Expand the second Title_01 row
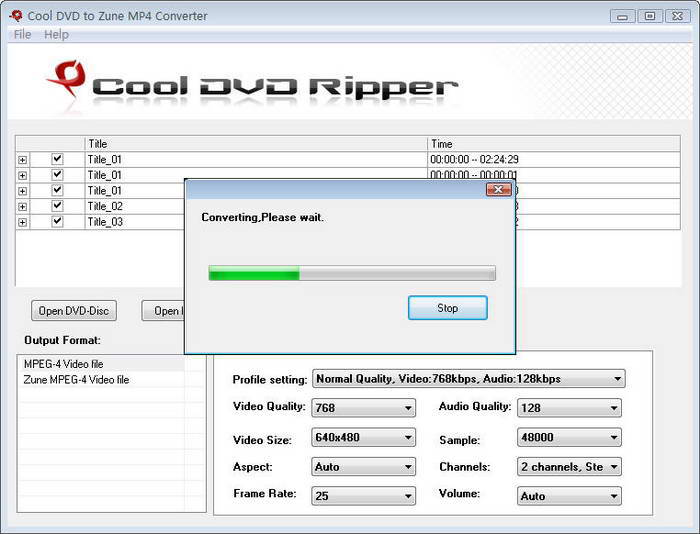 pos(23,175)
